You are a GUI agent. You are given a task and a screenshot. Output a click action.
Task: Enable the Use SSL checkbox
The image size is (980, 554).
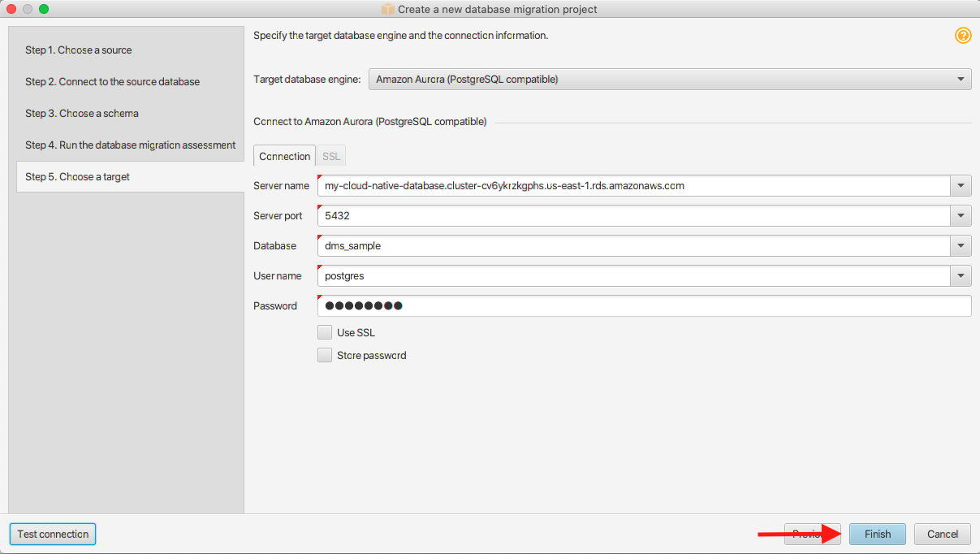coord(325,332)
